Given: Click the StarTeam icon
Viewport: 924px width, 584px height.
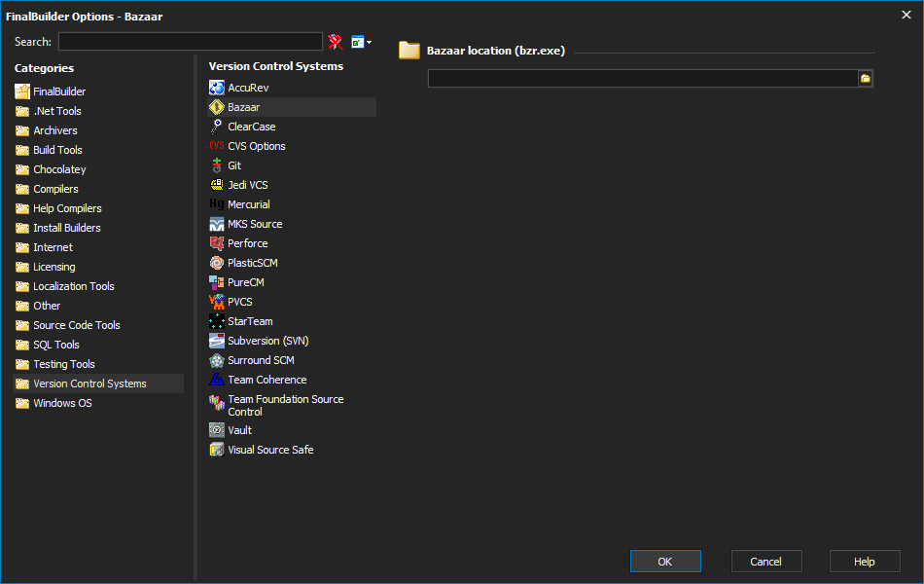Looking at the screenshot, I should pyautogui.click(x=217, y=321).
